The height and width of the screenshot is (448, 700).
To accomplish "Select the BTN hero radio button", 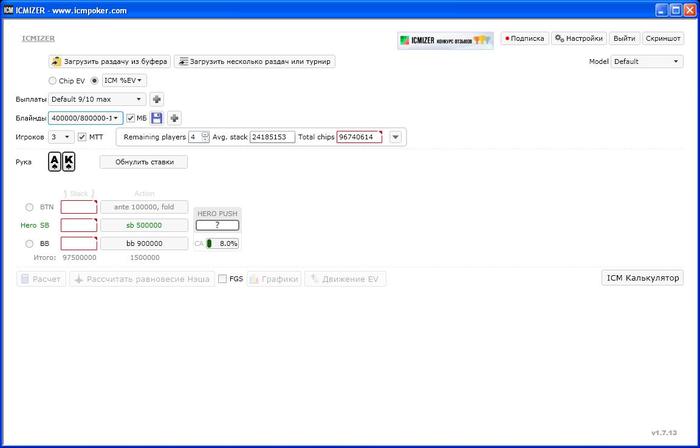I will click(29, 207).
